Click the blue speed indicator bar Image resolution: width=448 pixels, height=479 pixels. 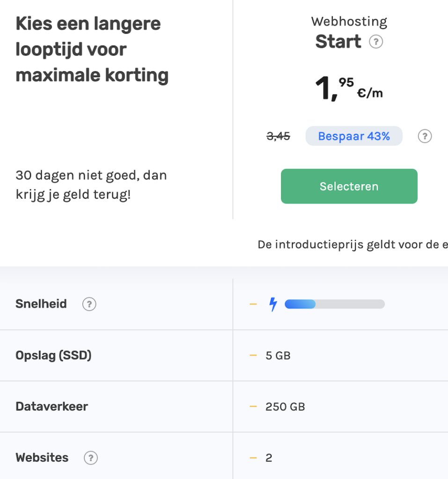(335, 305)
